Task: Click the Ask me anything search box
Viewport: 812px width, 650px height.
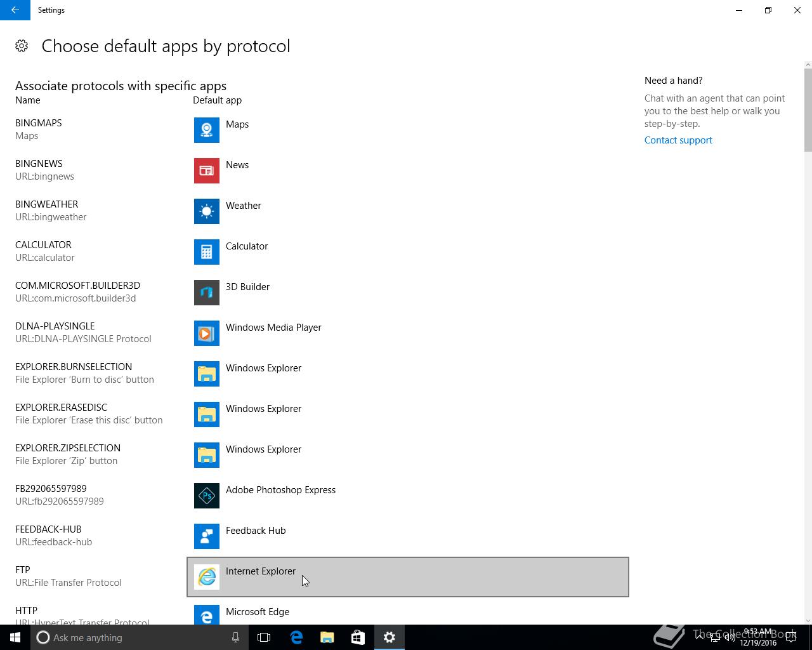Action: [x=140, y=637]
